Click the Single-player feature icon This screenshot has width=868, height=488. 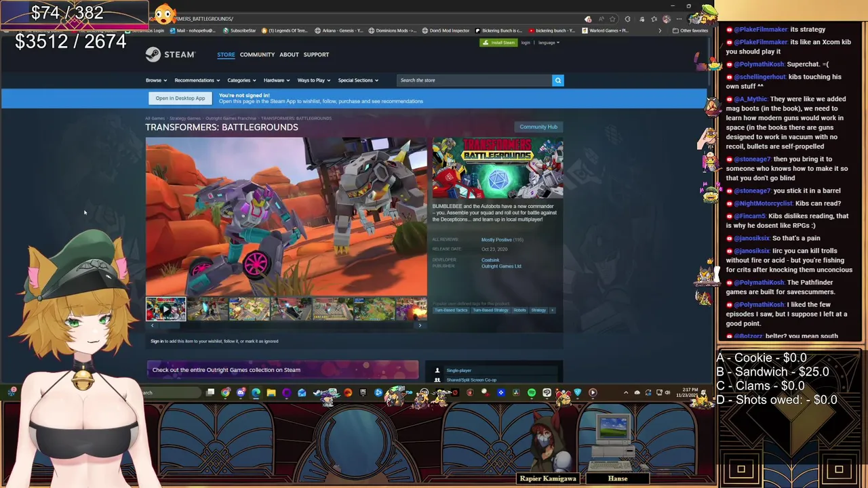tap(437, 371)
